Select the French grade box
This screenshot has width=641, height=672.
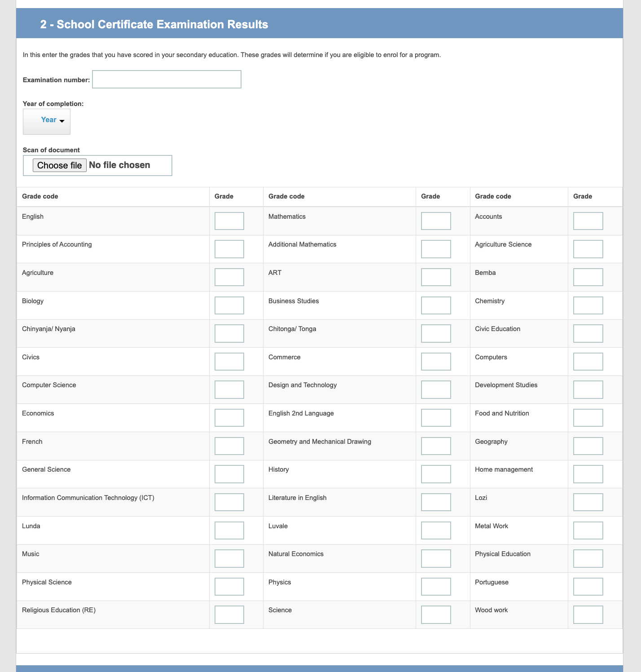229,446
